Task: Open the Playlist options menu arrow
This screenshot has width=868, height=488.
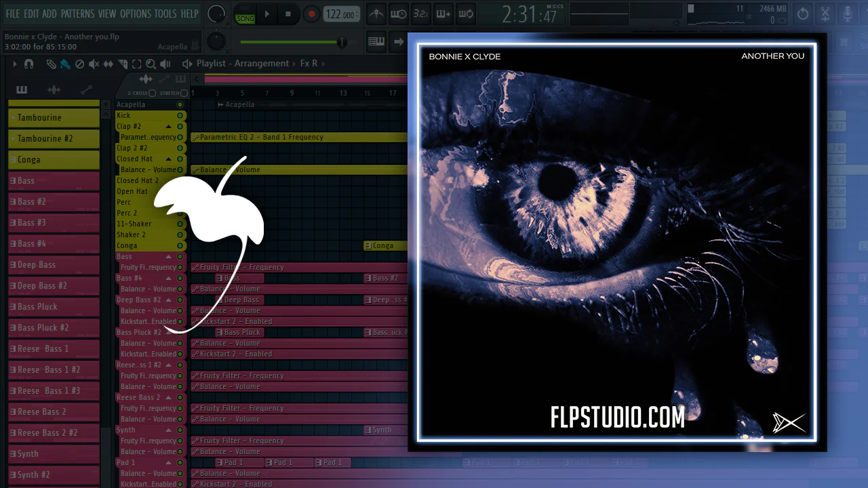Action: point(14,64)
